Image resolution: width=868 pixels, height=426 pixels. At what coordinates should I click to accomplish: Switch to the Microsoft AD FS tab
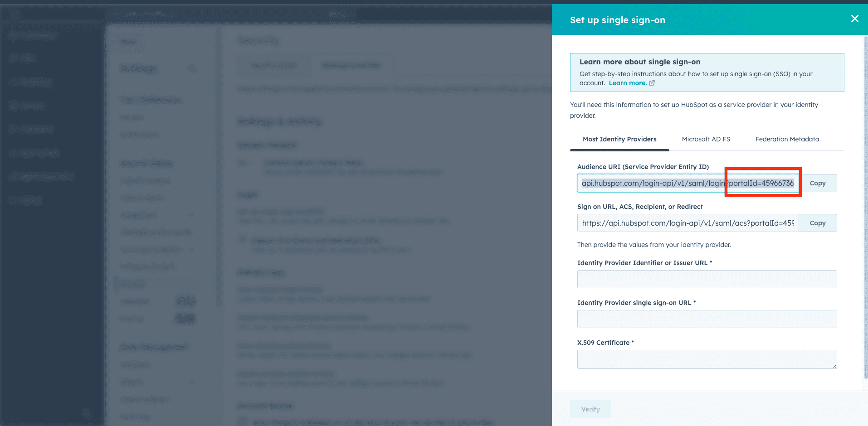[706, 139]
